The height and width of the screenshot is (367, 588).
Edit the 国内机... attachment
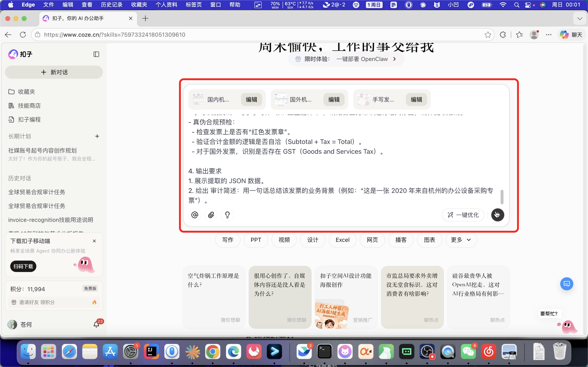[251, 100]
